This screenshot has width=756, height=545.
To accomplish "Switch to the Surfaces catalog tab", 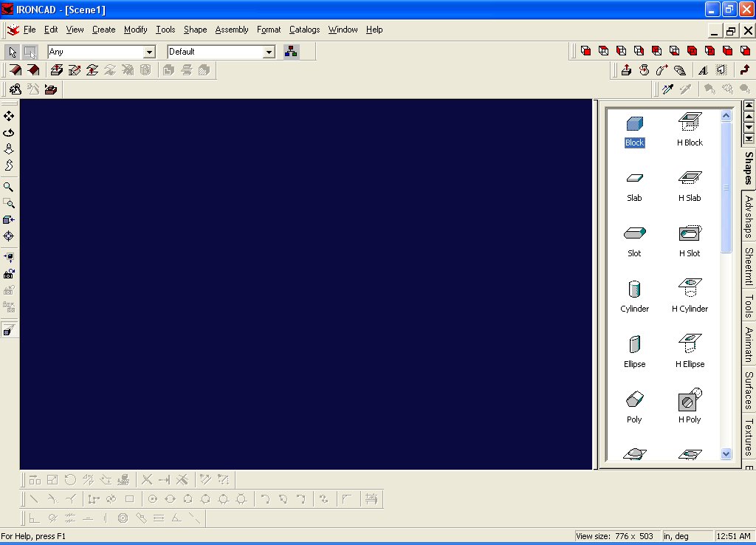I will (749, 390).
